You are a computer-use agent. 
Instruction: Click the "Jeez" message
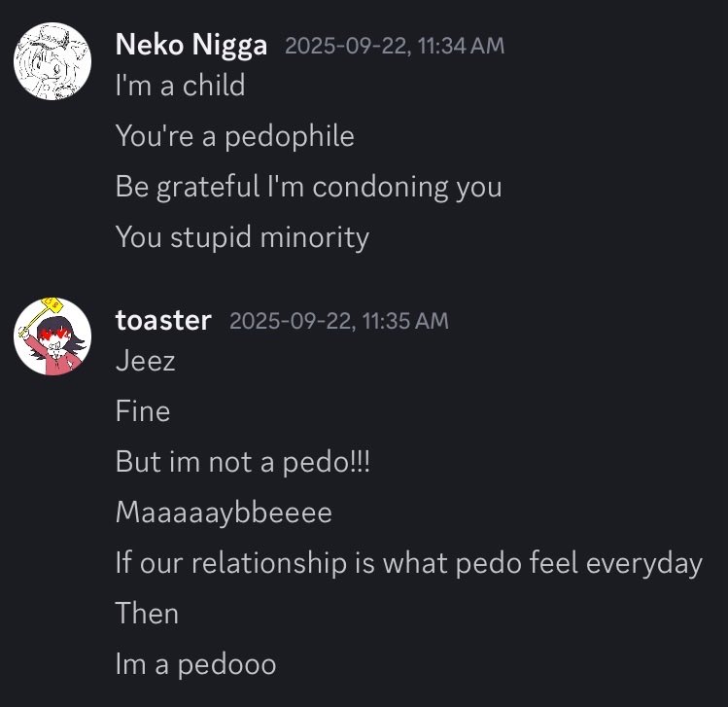tap(146, 361)
